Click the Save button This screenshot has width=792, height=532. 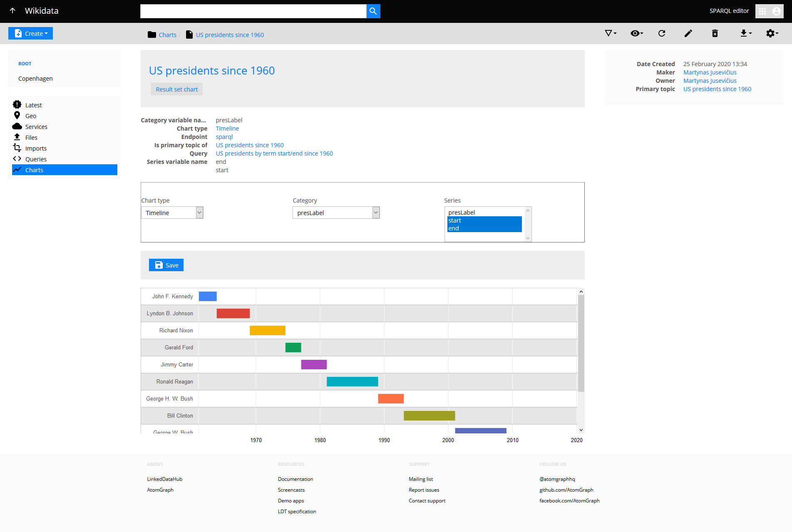166,265
